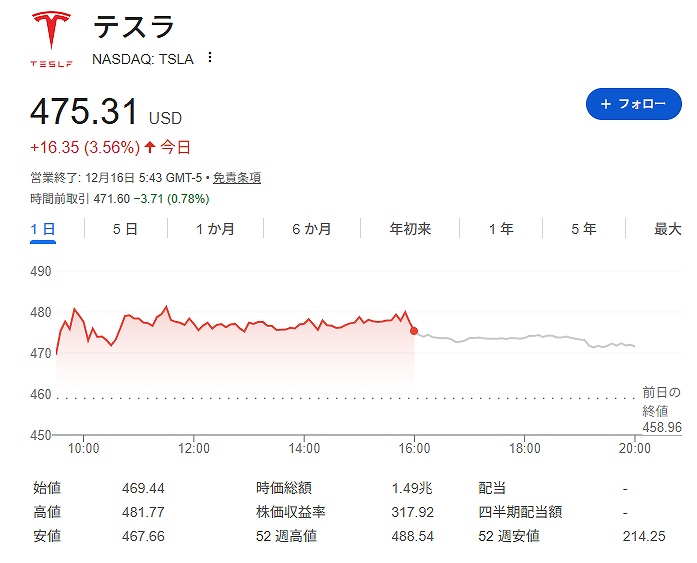697x563 pixels.
Task: Open the 免責条項 disclaimer link
Action: coord(237,178)
